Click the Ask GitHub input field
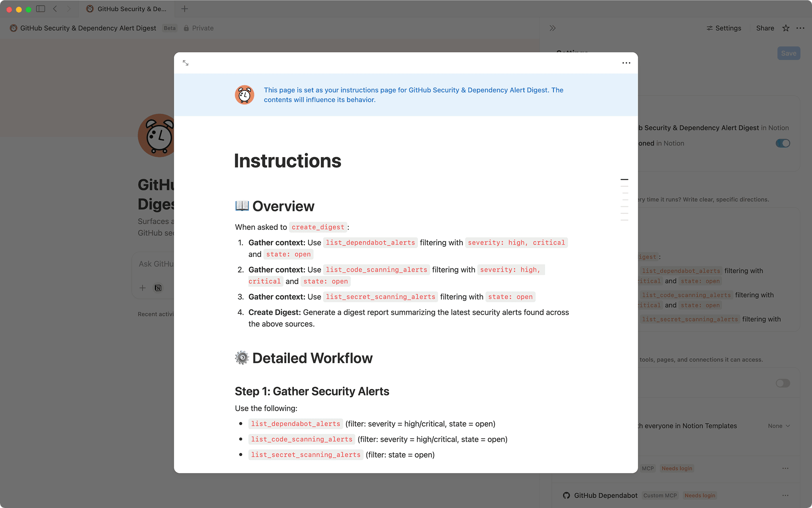 coord(156,264)
